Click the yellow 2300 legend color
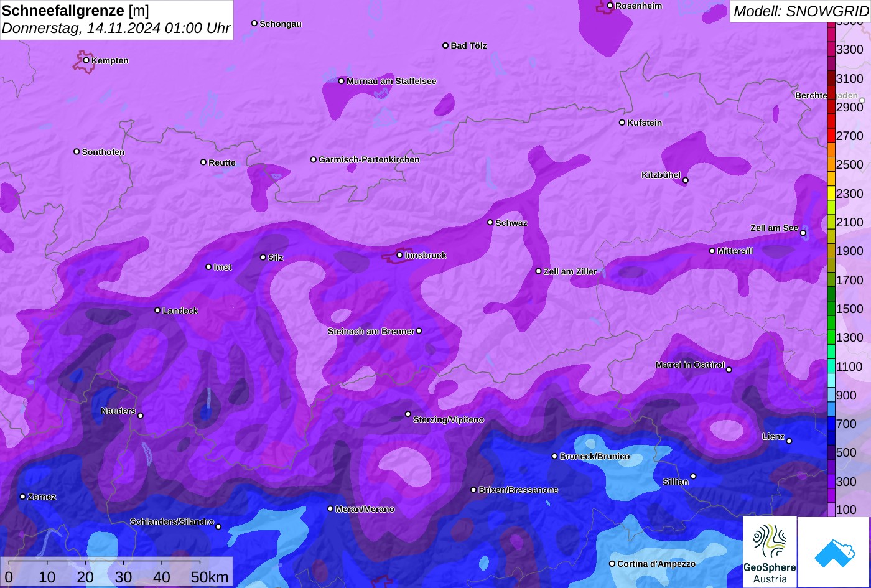871x588 pixels. pos(831,194)
